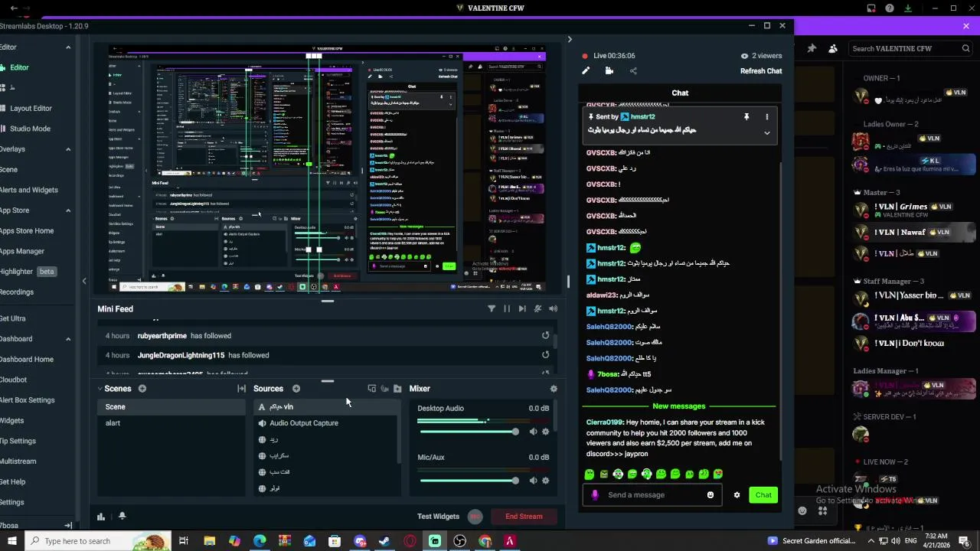Open the emoji picker in chat
980x551 pixels.
[x=710, y=495]
